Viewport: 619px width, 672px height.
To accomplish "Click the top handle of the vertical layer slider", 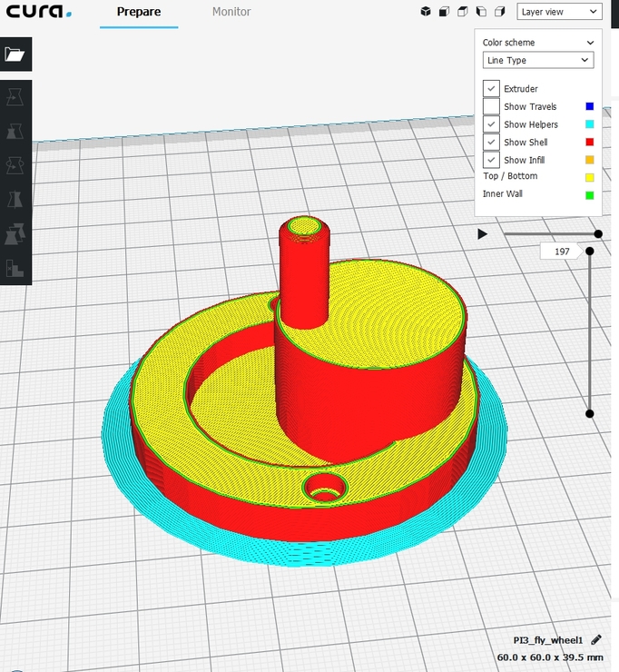I will click(x=589, y=251).
